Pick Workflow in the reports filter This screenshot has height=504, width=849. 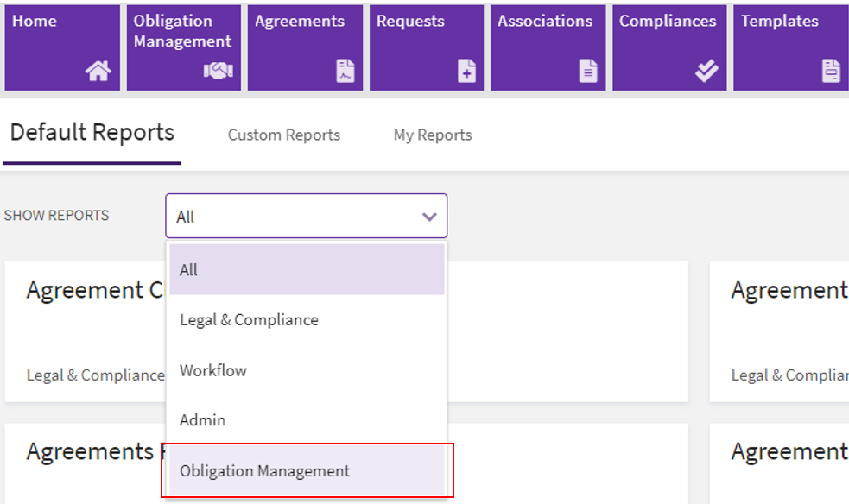click(306, 371)
